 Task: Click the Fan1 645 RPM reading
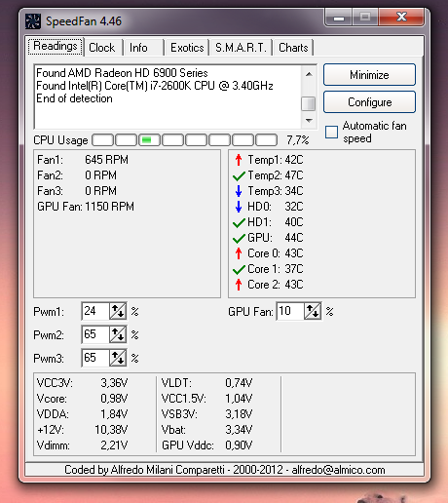point(83,160)
